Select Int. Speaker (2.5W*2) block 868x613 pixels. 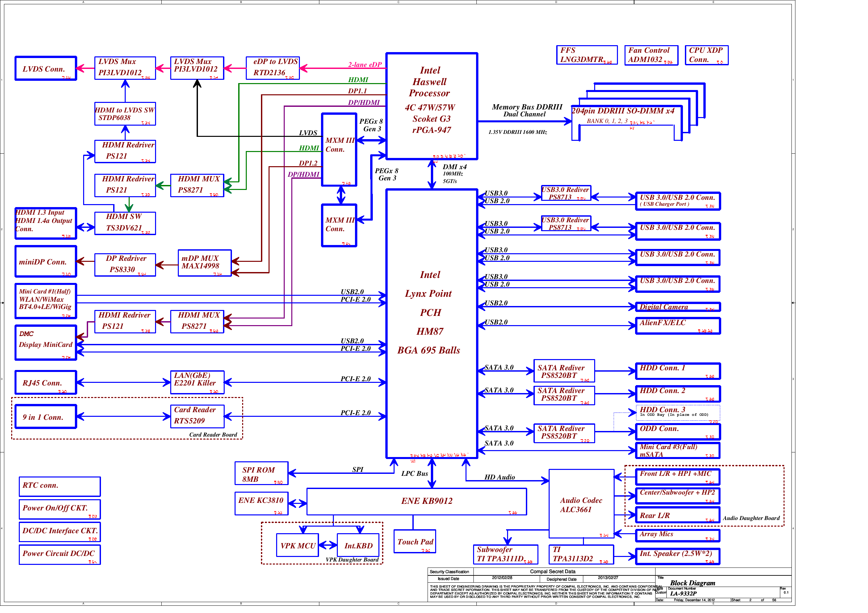(678, 556)
